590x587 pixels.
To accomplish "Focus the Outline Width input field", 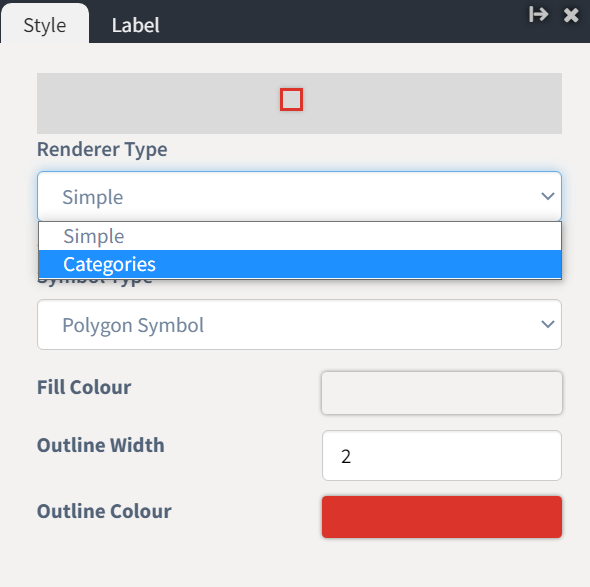I will click(442, 456).
